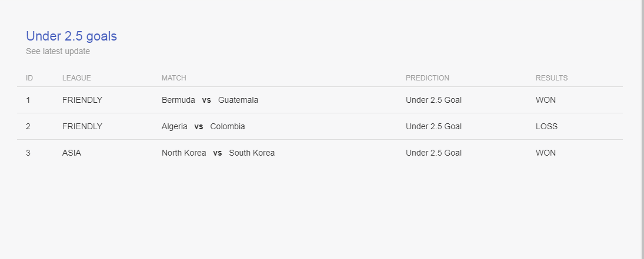Click the vertical scrollbar on right edge
644x259 pixels.
[642, 130]
